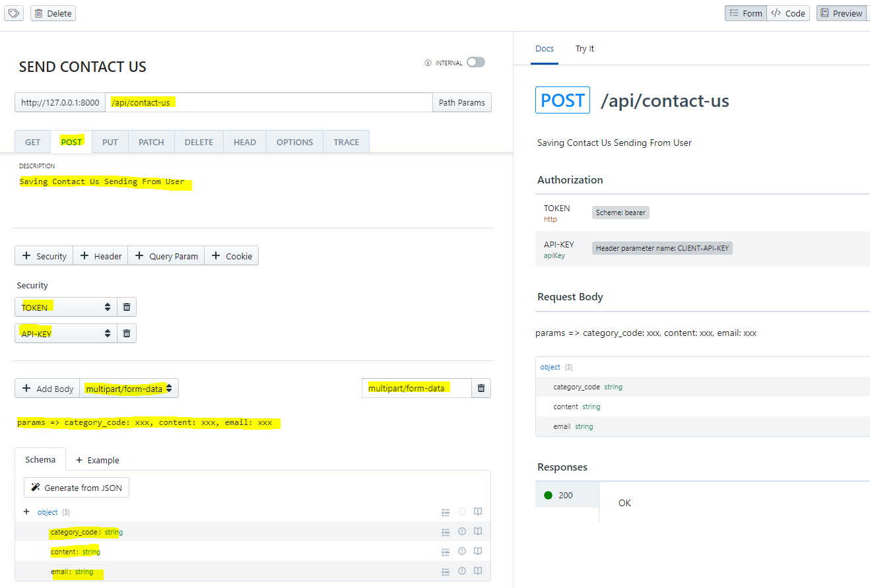
Task: Remove the API-KEY security with trash icon
Action: [127, 333]
